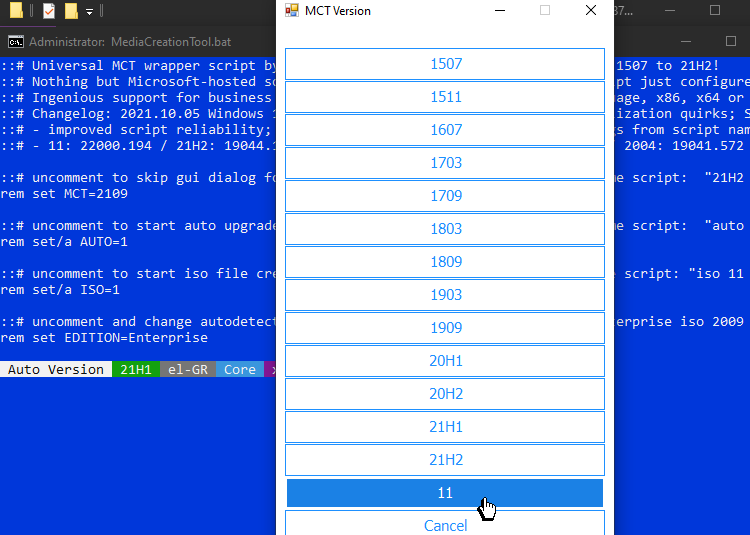Close the MCT Version dialog
The image size is (750, 535).
pyautogui.click(x=591, y=11)
